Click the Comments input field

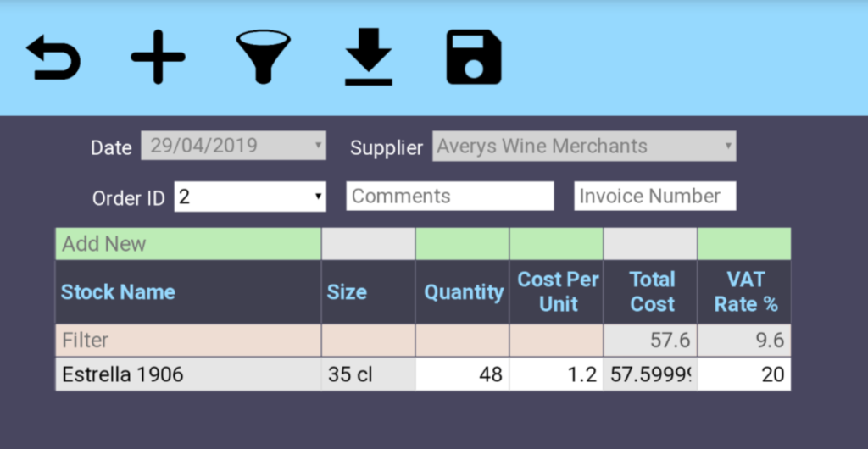point(449,197)
